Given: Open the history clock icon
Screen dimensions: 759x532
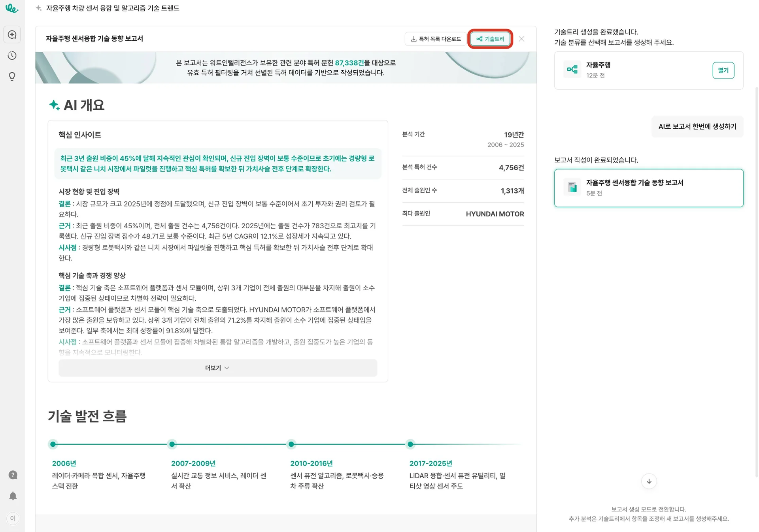Looking at the screenshot, I should coord(12,56).
